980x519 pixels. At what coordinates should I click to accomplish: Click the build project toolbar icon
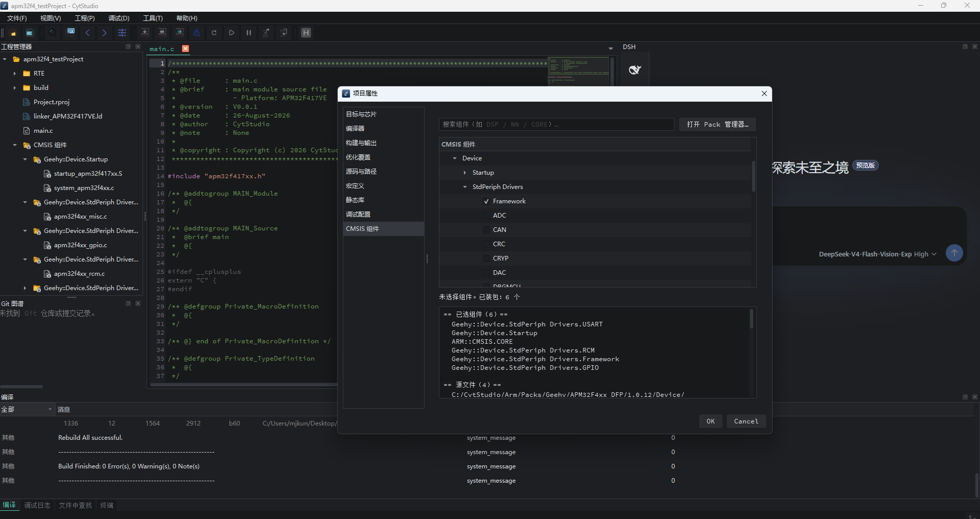[x=145, y=33]
